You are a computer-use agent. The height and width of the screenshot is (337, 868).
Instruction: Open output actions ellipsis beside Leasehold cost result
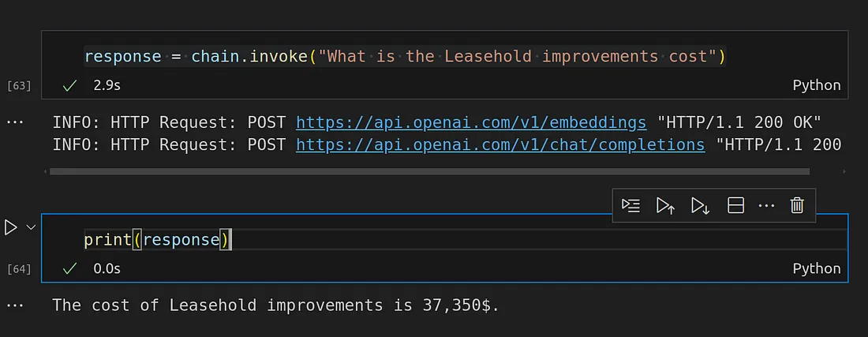click(x=15, y=305)
